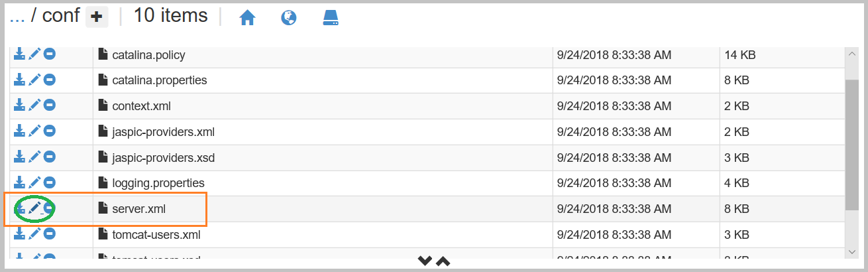Delete the context.xml file
This screenshot has width=868, height=272.
[49, 105]
